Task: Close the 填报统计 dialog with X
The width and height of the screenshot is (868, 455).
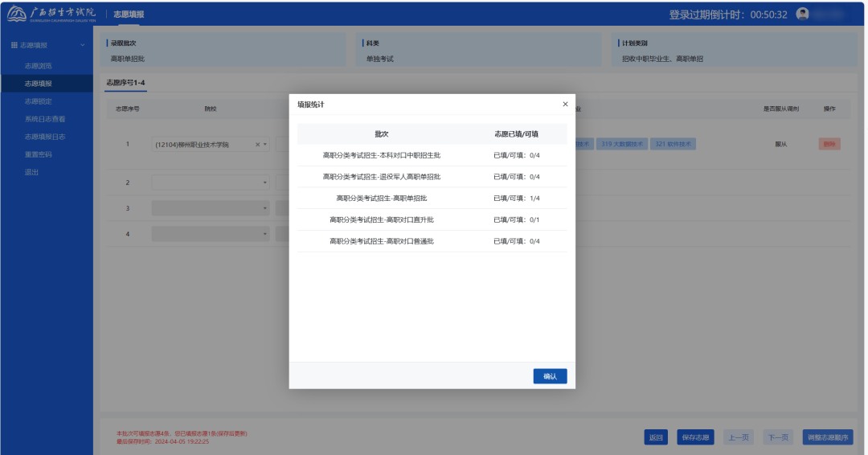Action: [x=565, y=105]
